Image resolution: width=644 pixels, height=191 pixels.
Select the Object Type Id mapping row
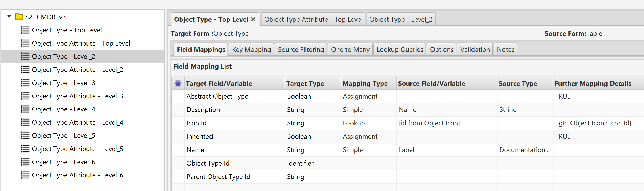408,163
